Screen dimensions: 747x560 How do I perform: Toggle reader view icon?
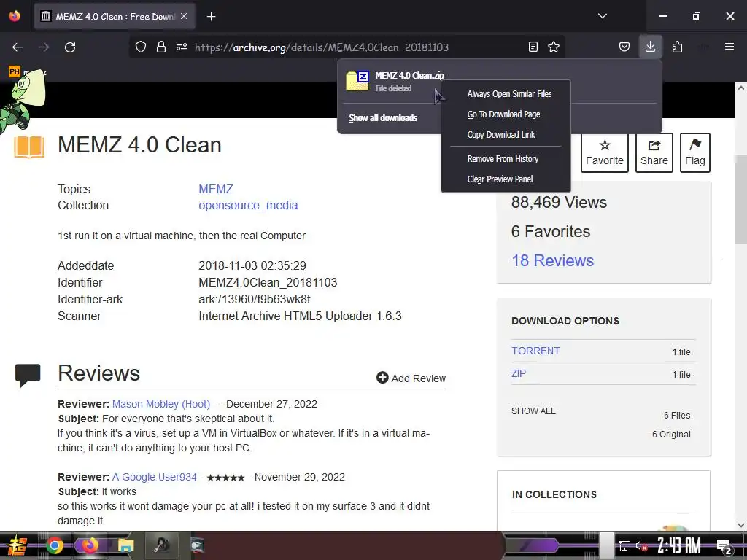pyautogui.click(x=533, y=47)
